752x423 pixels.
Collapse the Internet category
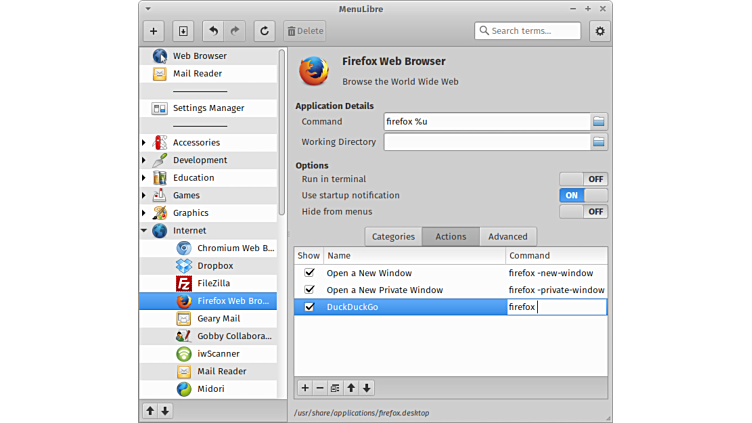[x=144, y=231]
